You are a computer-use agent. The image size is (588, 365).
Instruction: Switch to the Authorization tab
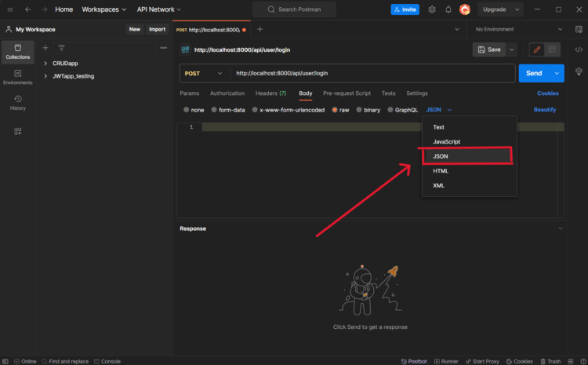pos(227,93)
